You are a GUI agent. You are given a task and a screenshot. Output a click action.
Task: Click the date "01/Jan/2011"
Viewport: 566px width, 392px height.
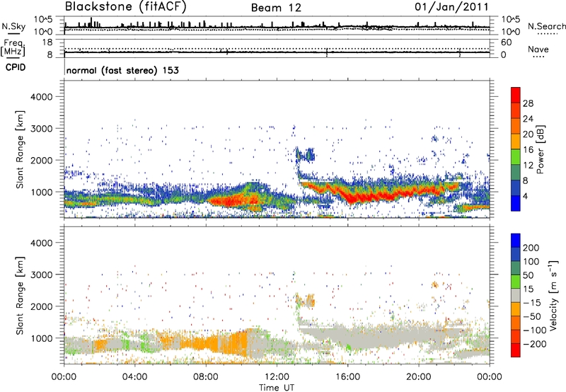coord(451,7)
